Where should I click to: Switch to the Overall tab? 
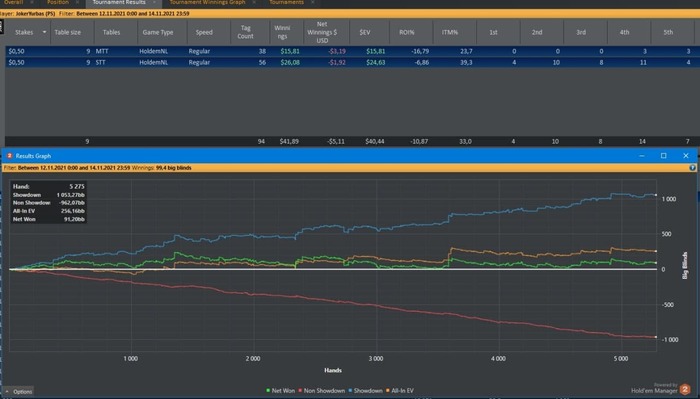[x=13, y=2]
